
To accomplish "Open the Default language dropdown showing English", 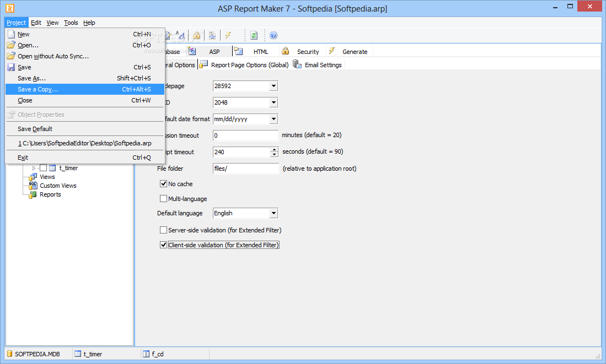I will (273, 213).
